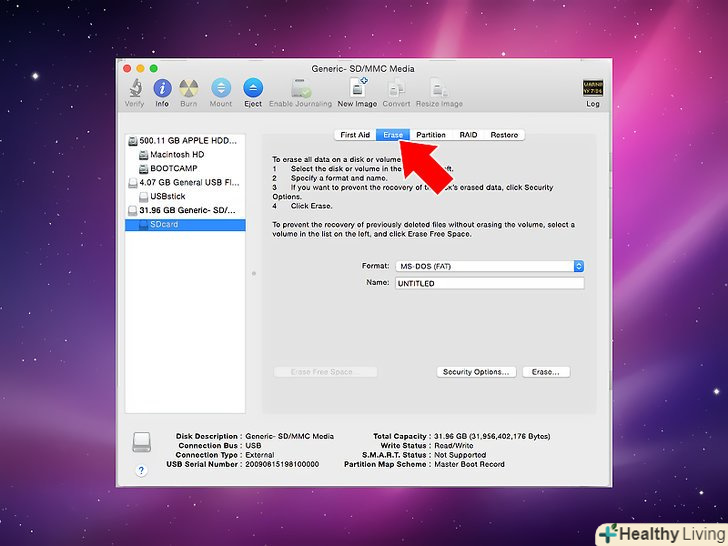Viewport: 728px width, 546px height.
Task: Click the Not Supported S.M.A.R.T. value
Action: pyautogui.click(x=460, y=455)
